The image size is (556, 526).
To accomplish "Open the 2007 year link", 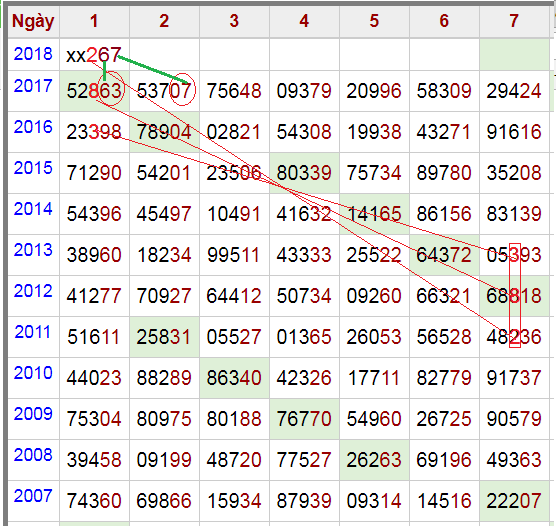I will (x=33, y=496).
